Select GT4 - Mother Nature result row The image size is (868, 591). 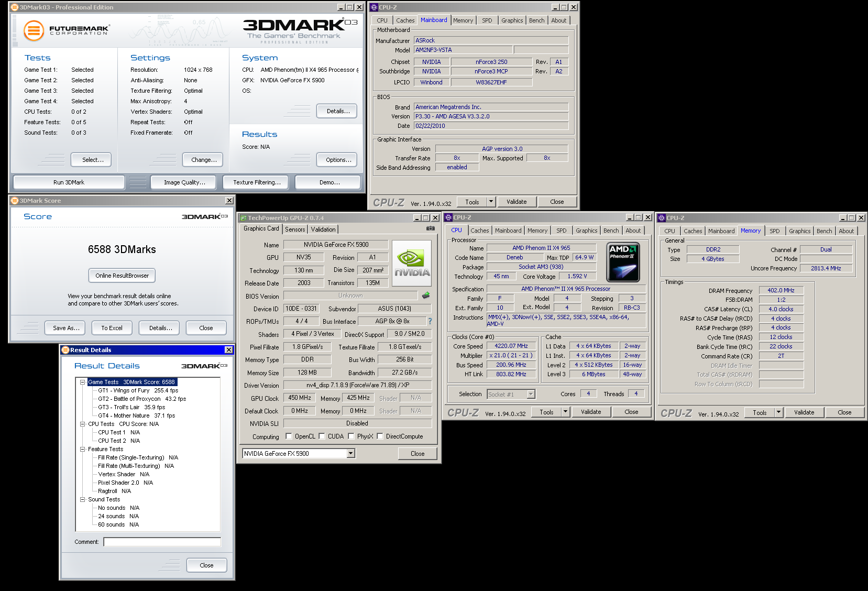pos(136,415)
